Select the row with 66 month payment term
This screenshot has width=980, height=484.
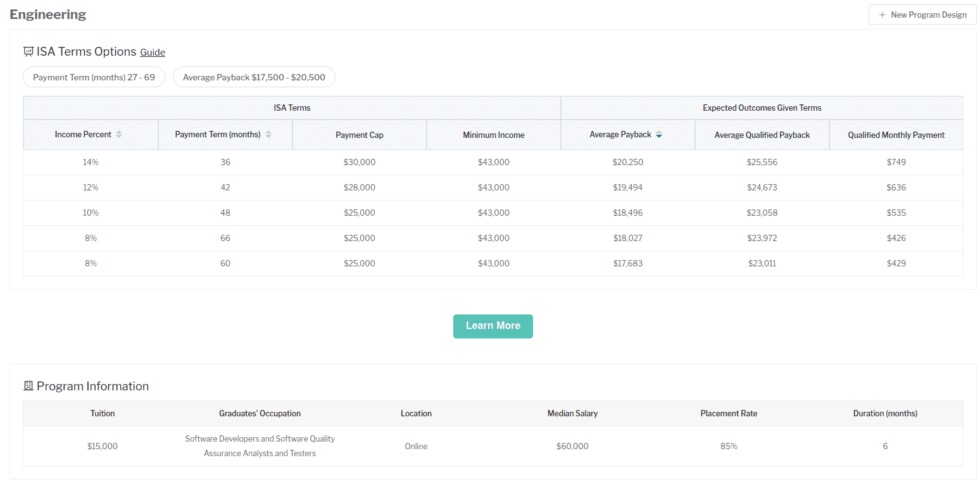pos(225,238)
